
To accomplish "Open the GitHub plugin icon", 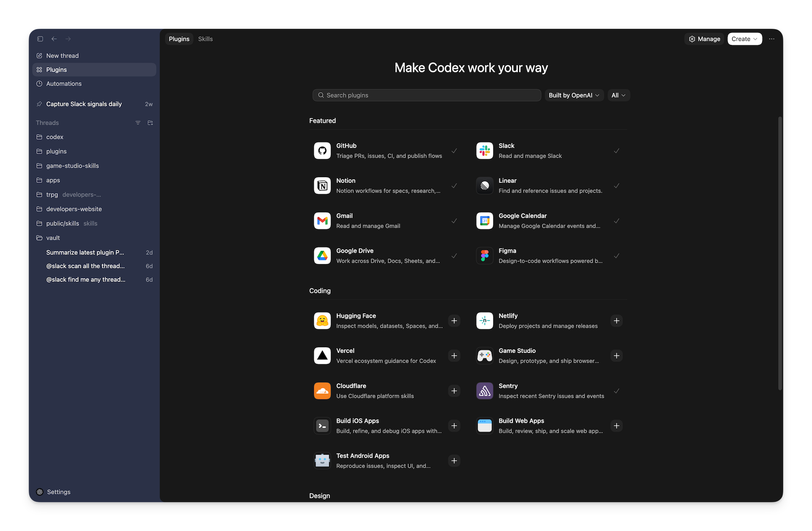I will point(322,150).
